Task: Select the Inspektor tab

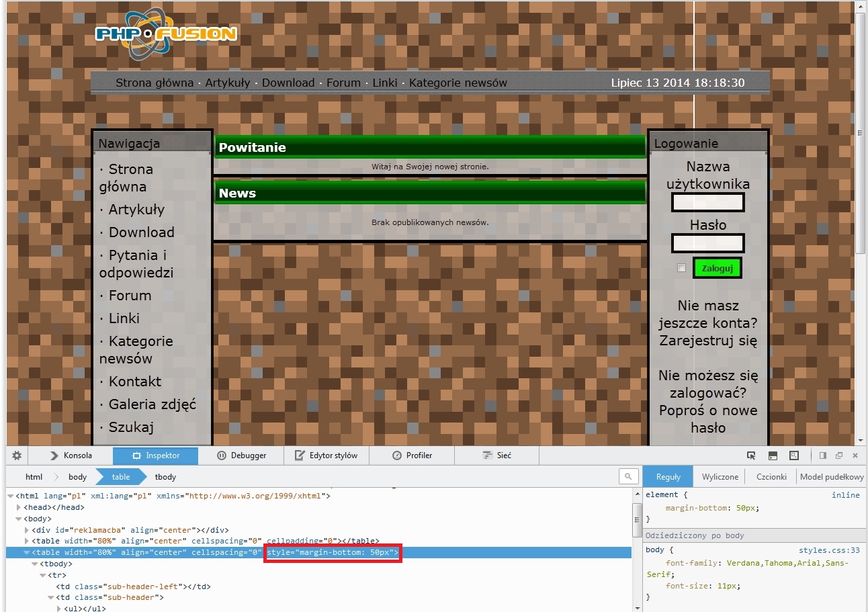Action: click(156, 455)
